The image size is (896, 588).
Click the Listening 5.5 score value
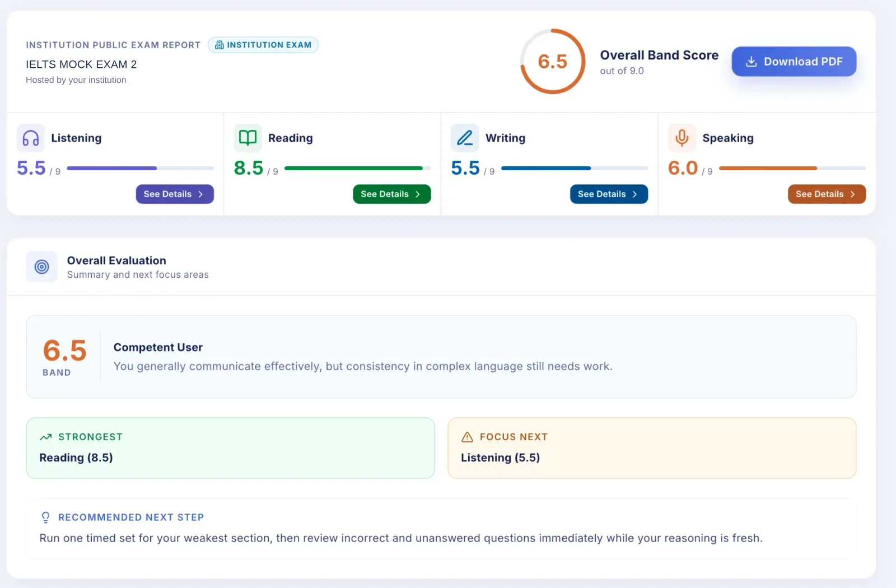[x=31, y=168]
